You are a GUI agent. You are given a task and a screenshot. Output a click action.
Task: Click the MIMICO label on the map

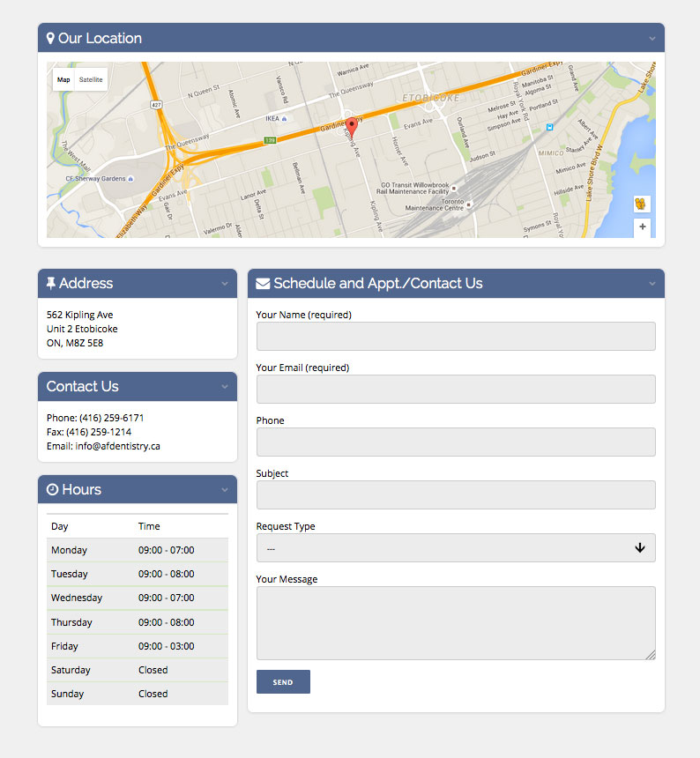point(551,152)
